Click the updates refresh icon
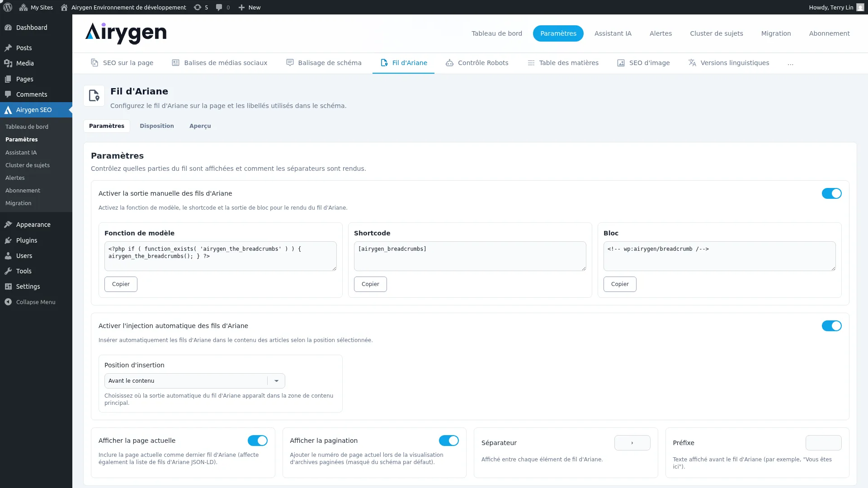The height and width of the screenshot is (488, 868). point(198,7)
